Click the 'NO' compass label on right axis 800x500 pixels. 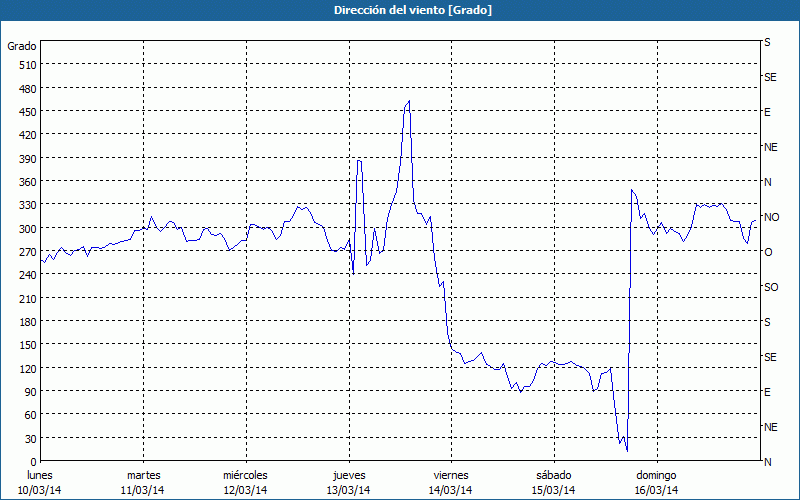tap(771, 217)
